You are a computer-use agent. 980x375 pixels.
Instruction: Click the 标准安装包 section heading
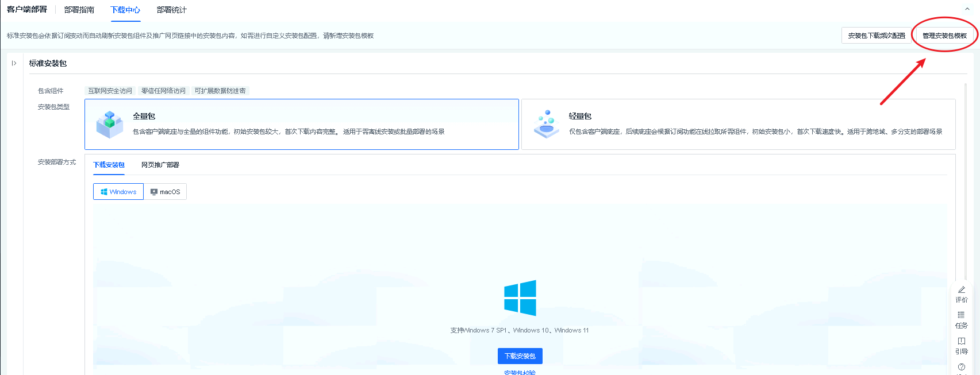pyautogui.click(x=48, y=63)
